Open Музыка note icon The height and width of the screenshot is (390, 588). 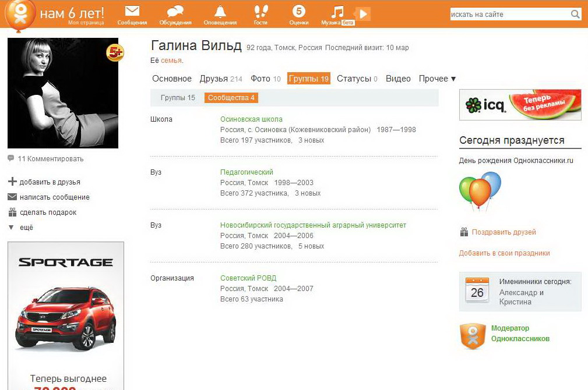337,12
